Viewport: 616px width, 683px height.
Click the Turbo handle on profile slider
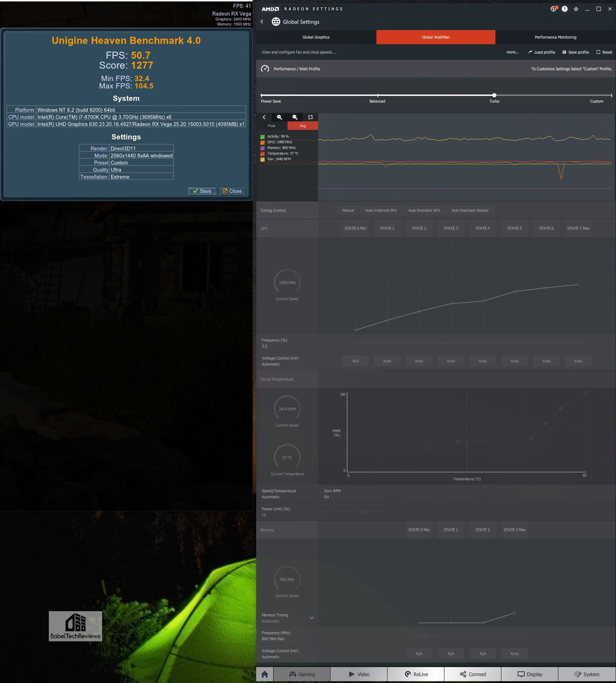click(494, 95)
